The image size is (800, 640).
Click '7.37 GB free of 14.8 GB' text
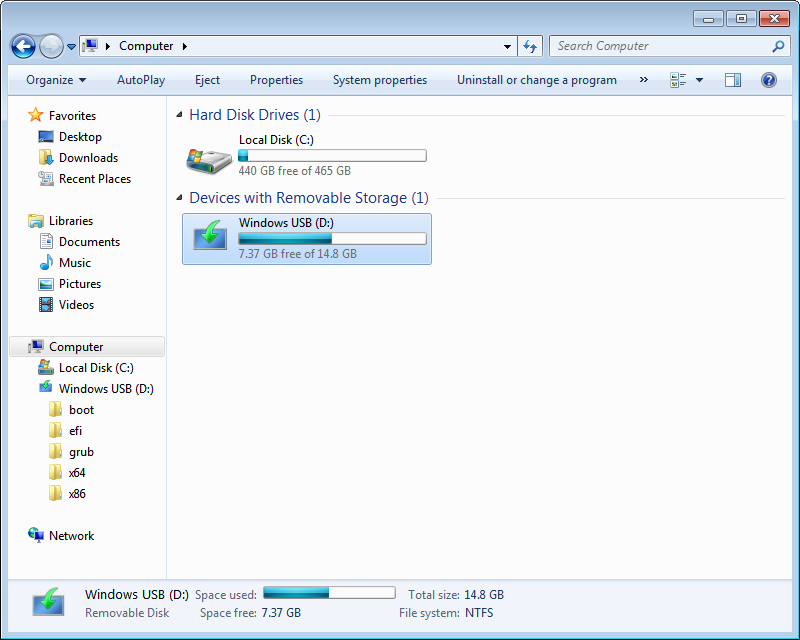pos(297,254)
